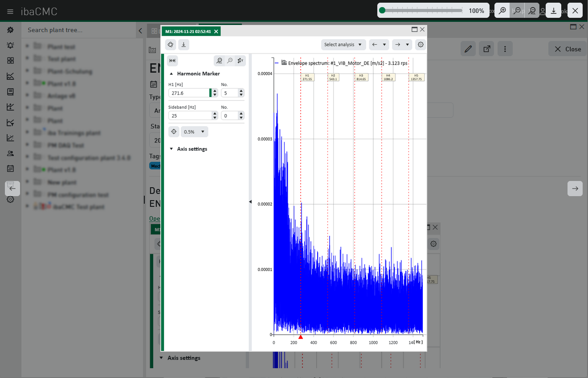Click the red triangle marker on the frequency axis
The height and width of the screenshot is (378, 588).
pyautogui.click(x=301, y=337)
